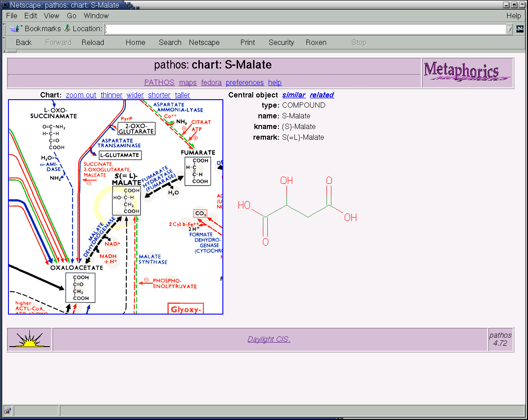Click the Bookmarks icon in location bar
528x420 pixels.
pyautogui.click(x=16, y=28)
